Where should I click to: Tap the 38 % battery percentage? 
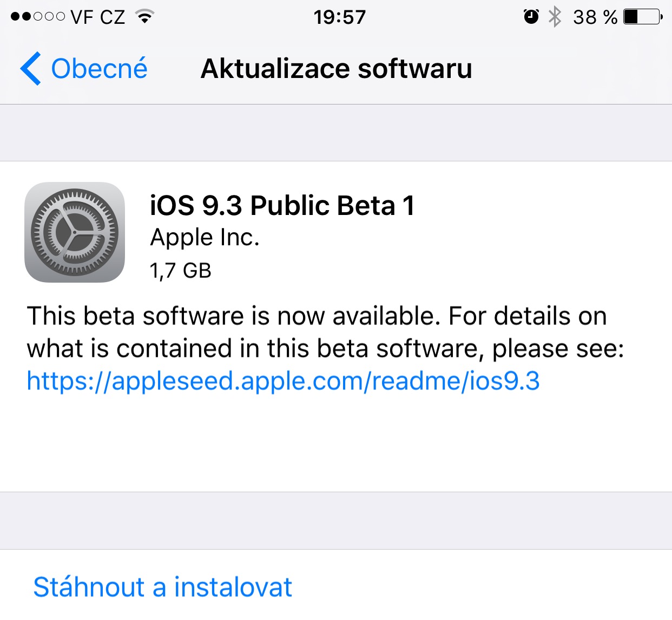click(x=595, y=17)
